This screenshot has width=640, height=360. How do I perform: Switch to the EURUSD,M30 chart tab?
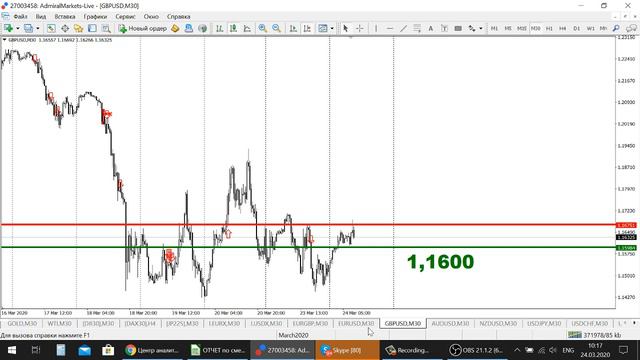point(356,323)
